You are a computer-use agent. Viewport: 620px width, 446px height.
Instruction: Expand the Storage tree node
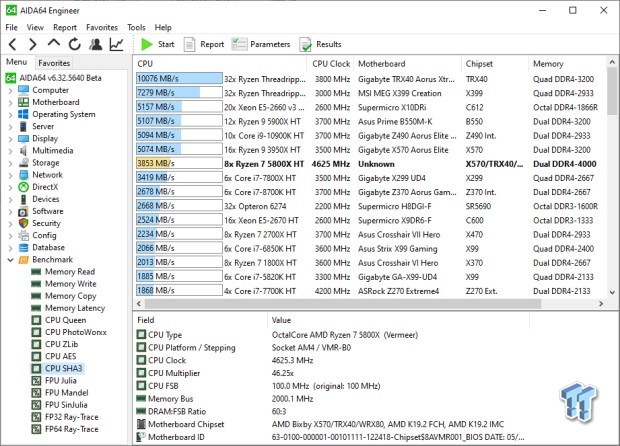[x=10, y=163]
